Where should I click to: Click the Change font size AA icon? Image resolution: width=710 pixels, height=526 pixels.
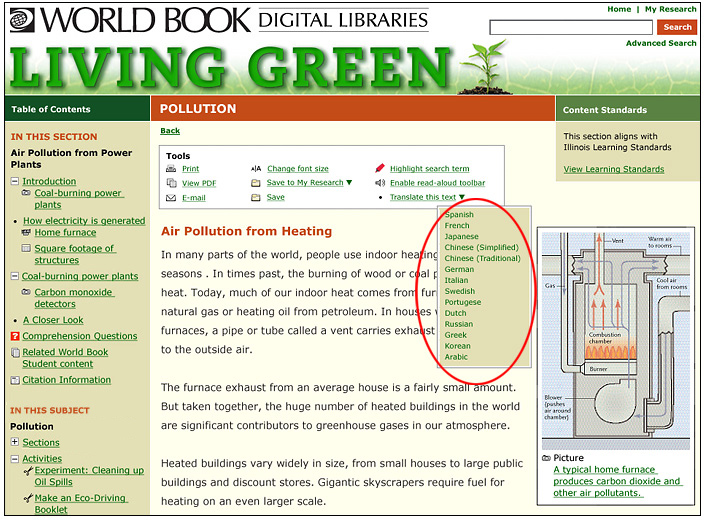tap(256, 169)
